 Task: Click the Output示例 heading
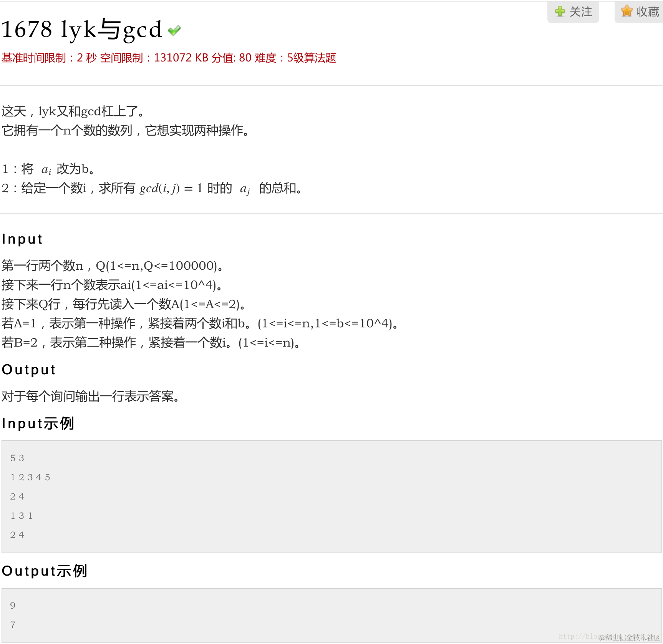45,571
